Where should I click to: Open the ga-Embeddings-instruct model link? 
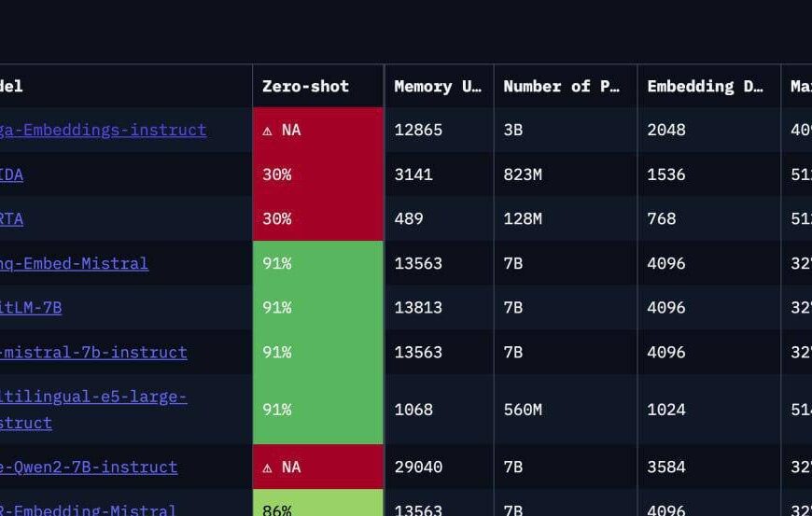coord(103,130)
